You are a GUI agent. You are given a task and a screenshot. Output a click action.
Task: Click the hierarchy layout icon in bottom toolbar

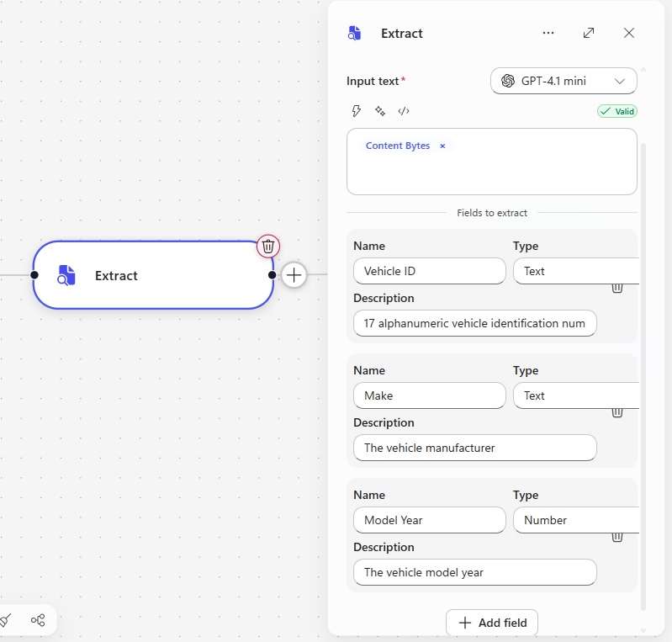coord(38,620)
